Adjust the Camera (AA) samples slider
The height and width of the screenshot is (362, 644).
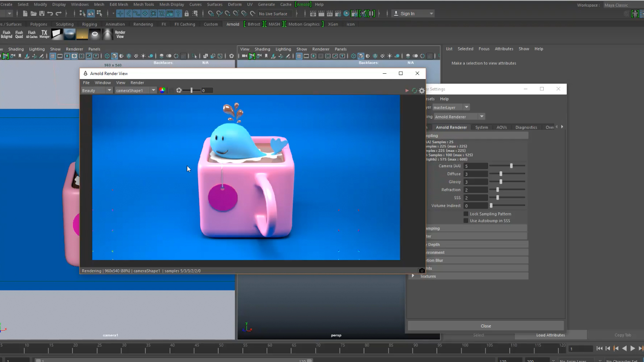[x=511, y=166]
